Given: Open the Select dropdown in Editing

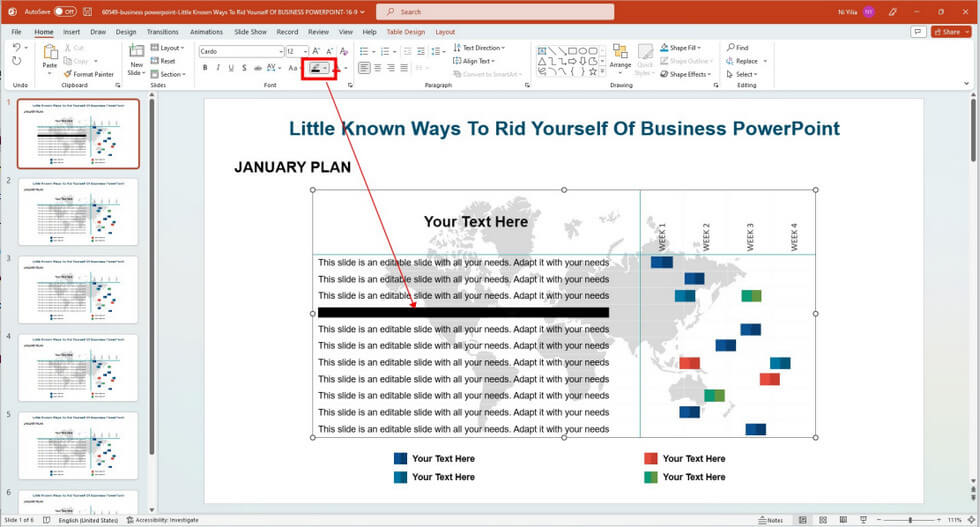Looking at the screenshot, I should click(x=742, y=74).
